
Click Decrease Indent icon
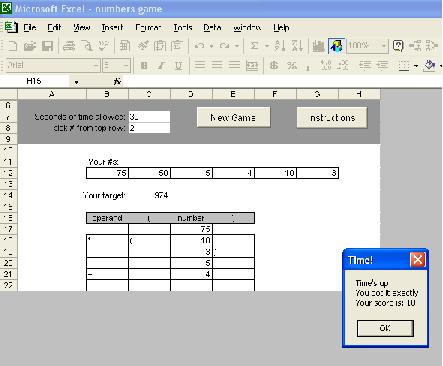coord(365,65)
